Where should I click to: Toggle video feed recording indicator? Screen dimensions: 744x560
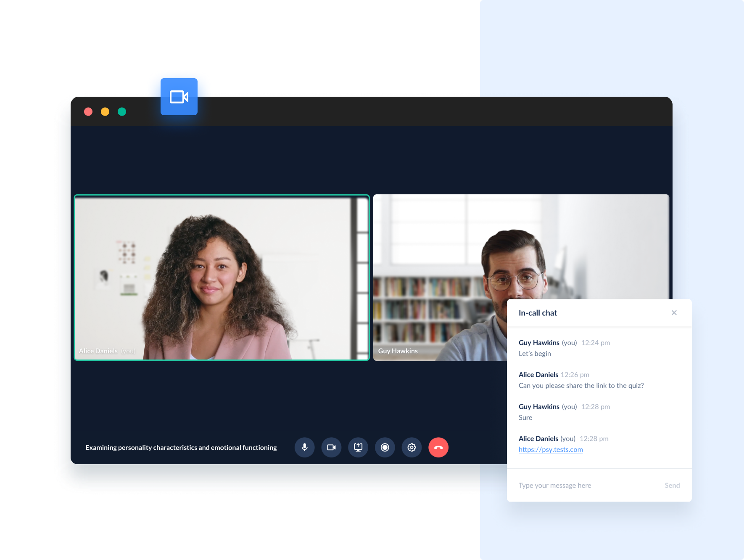385,447
